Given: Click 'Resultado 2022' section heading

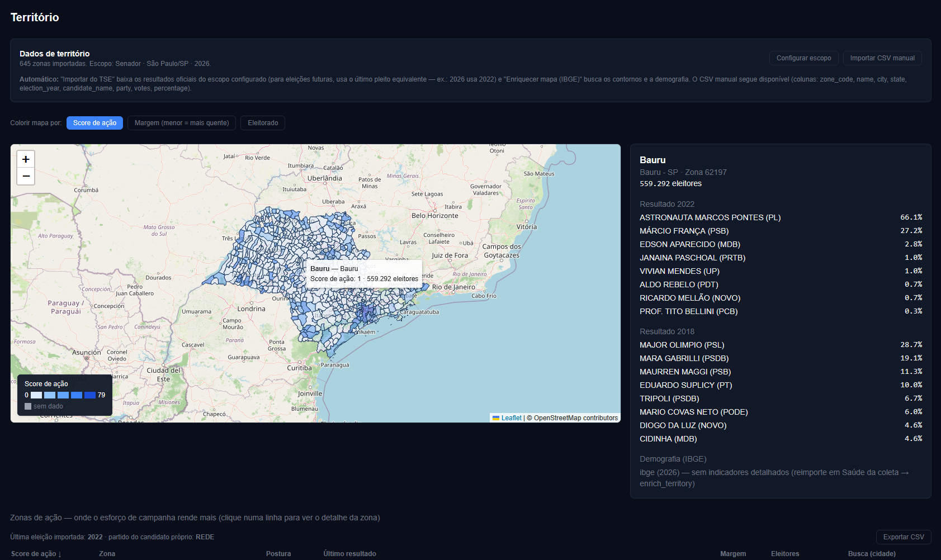Looking at the screenshot, I should 667,204.
